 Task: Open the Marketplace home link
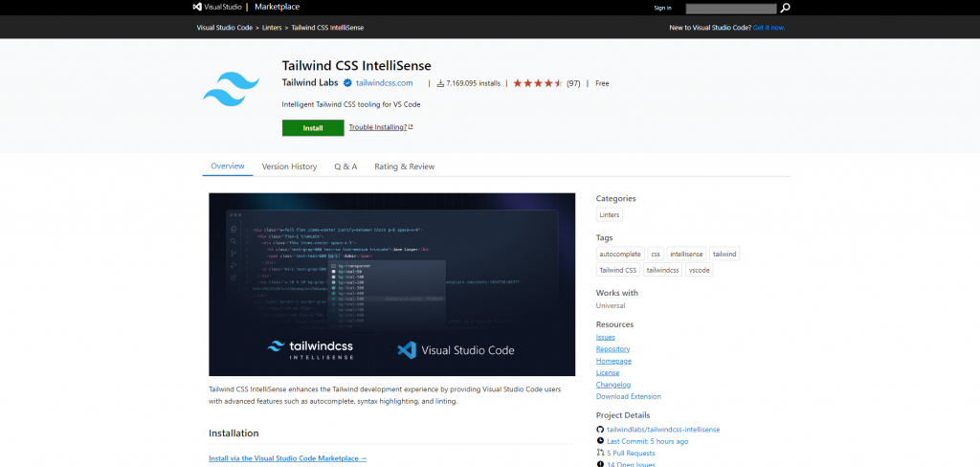[277, 7]
